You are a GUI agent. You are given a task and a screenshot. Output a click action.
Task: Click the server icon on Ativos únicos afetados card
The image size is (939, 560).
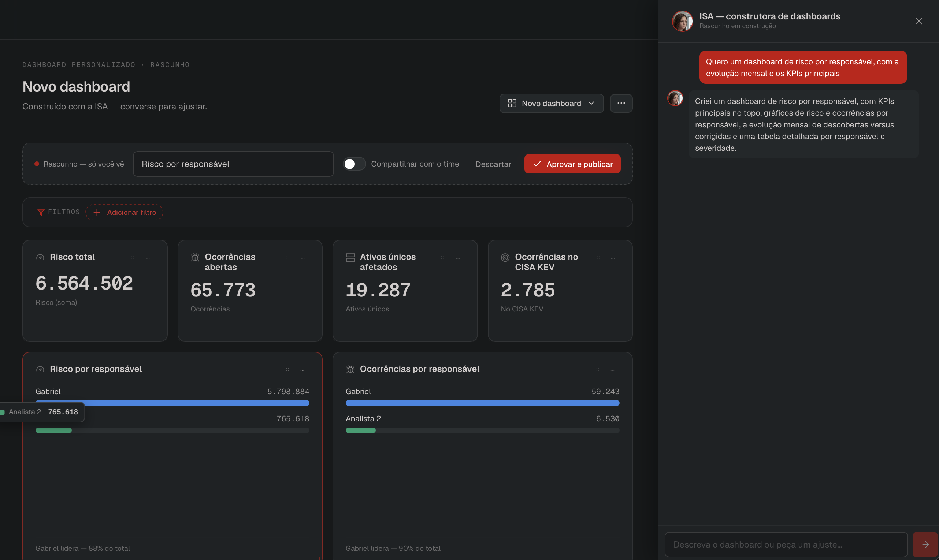pyautogui.click(x=350, y=257)
